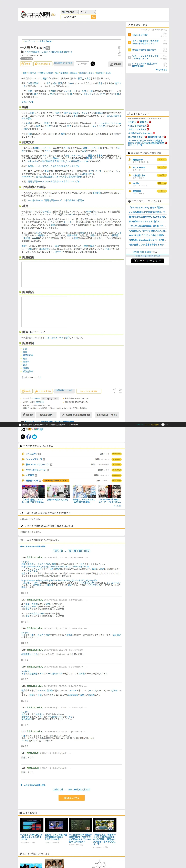Share article via the round Facebook icon
The width and height of the screenshot is (186, 868).
coord(29,437)
